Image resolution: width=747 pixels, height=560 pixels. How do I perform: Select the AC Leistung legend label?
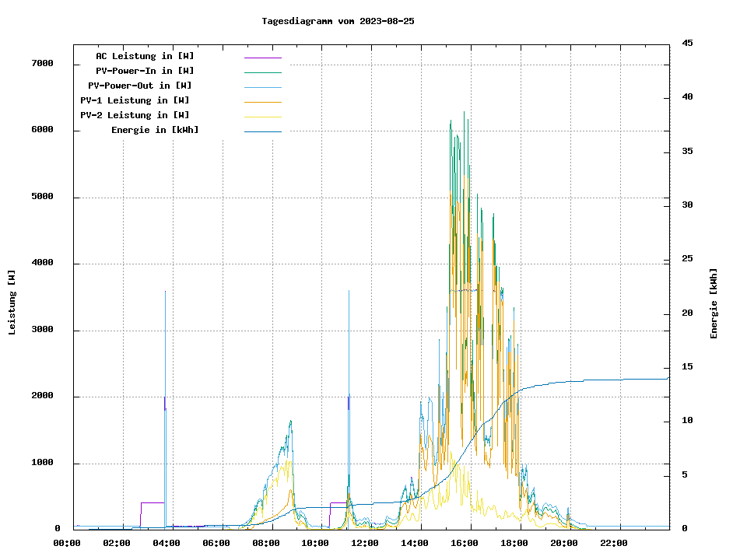[x=145, y=56]
